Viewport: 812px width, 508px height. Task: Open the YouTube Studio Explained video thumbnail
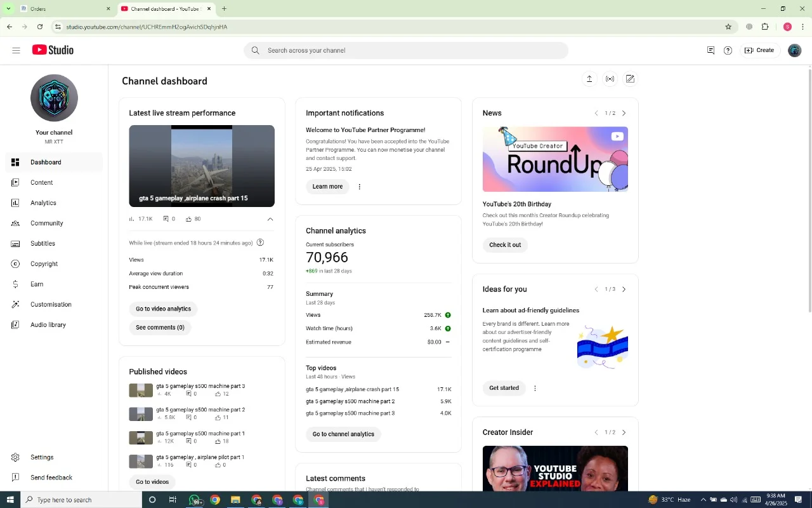click(x=555, y=468)
